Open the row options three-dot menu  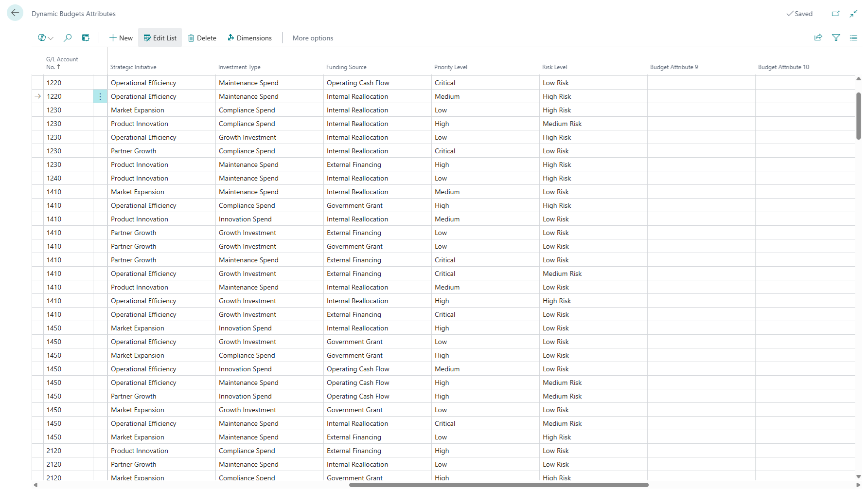100,97
